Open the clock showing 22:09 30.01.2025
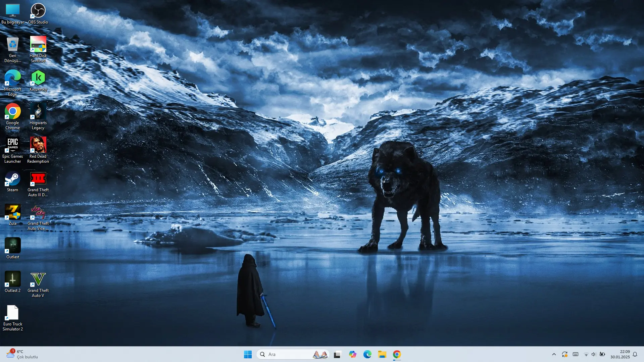 point(620,354)
